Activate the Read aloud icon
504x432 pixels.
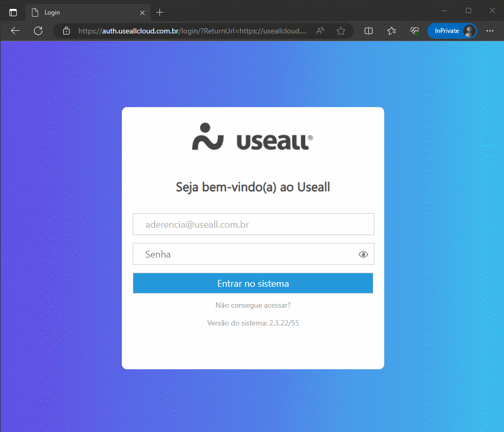click(x=320, y=31)
